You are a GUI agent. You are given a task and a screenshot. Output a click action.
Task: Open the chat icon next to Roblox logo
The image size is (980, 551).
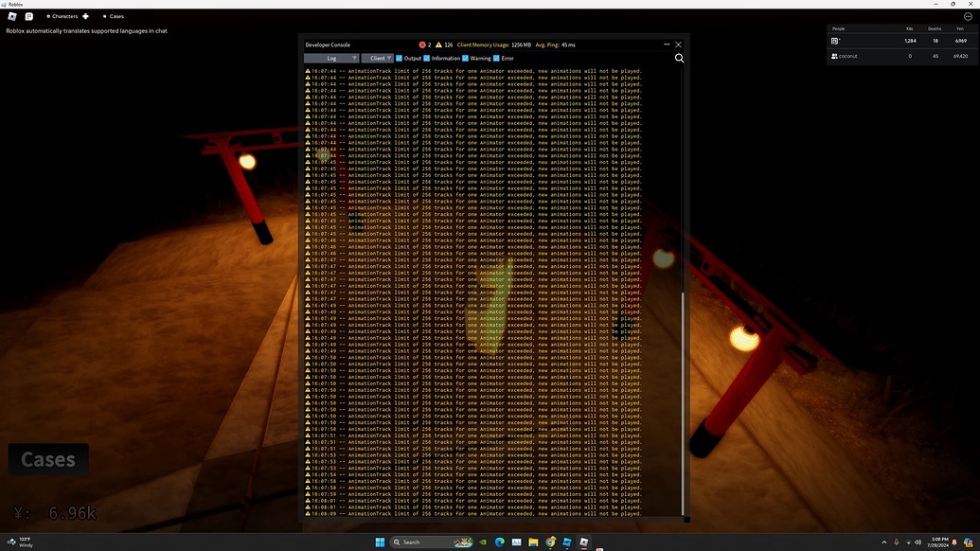coord(29,16)
